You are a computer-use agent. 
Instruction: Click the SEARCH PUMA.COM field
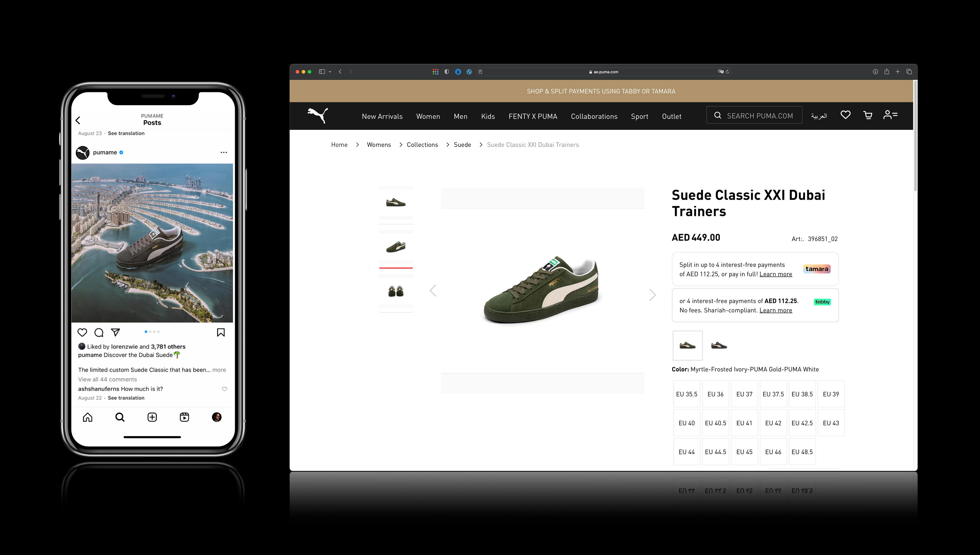point(754,115)
